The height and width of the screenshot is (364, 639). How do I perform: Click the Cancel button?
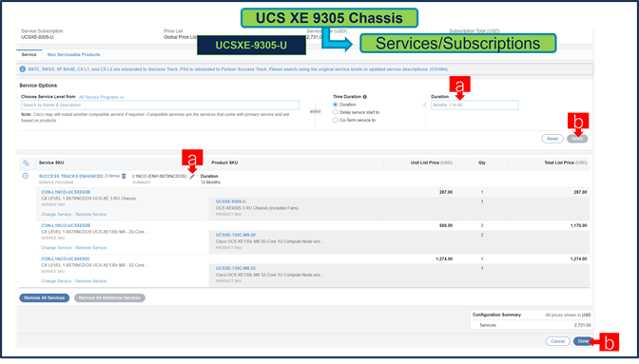pyautogui.click(x=557, y=341)
